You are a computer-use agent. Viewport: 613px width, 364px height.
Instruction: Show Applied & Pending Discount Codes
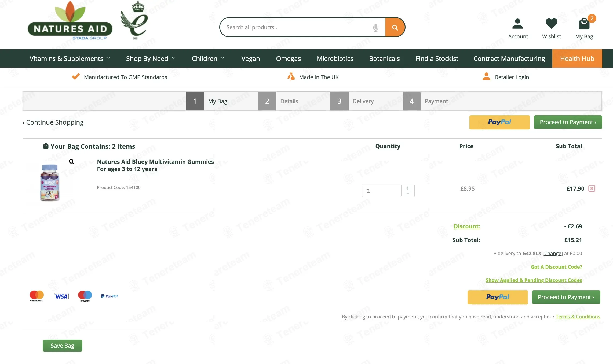pyautogui.click(x=534, y=280)
